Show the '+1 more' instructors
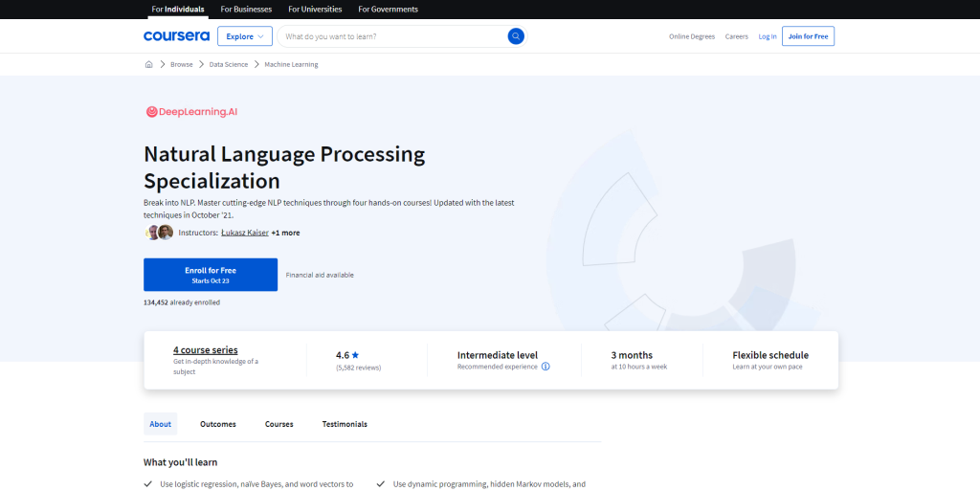 (x=285, y=233)
